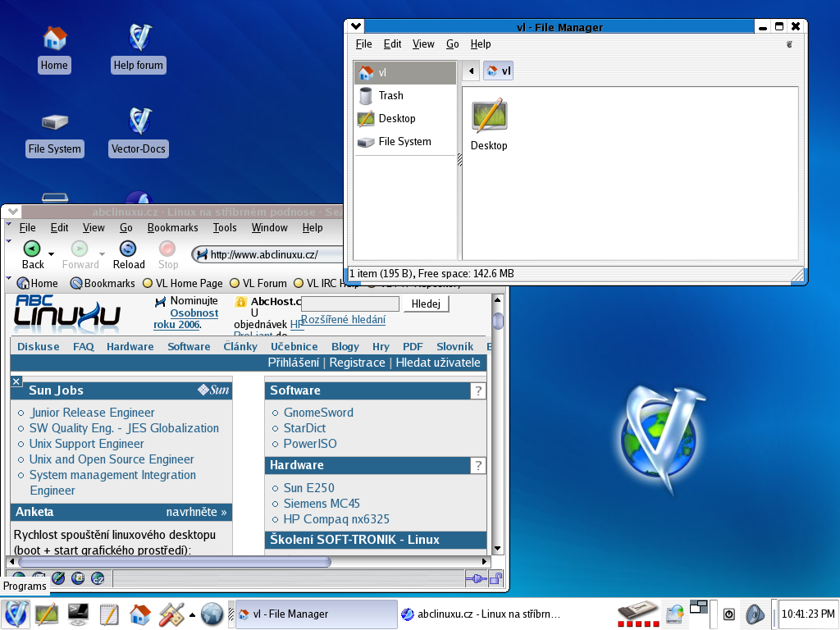Click the browser horizontal scrollbar thumb
840x630 pixels.
(x=175, y=561)
